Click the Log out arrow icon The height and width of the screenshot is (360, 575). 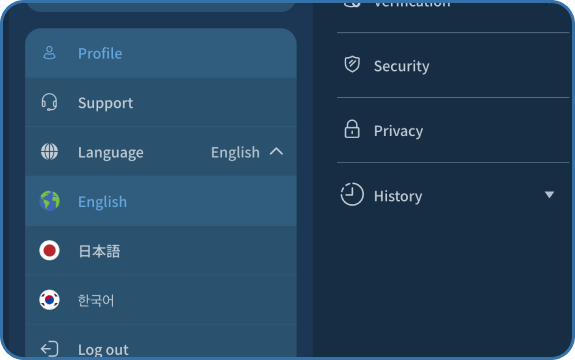50,349
